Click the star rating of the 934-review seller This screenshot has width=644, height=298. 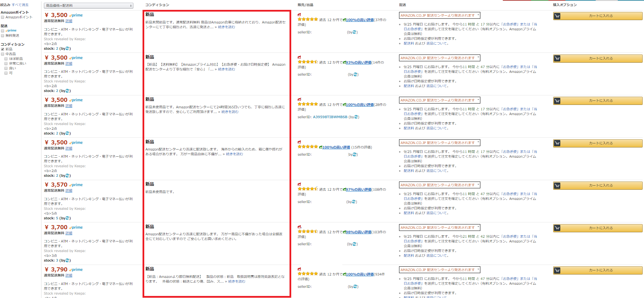(x=308, y=274)
